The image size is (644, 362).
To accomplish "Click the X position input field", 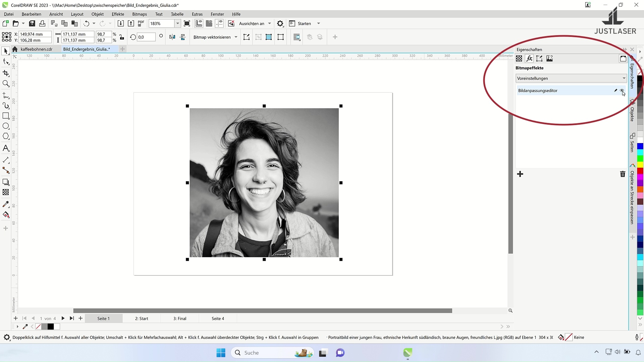I will 35,34.
